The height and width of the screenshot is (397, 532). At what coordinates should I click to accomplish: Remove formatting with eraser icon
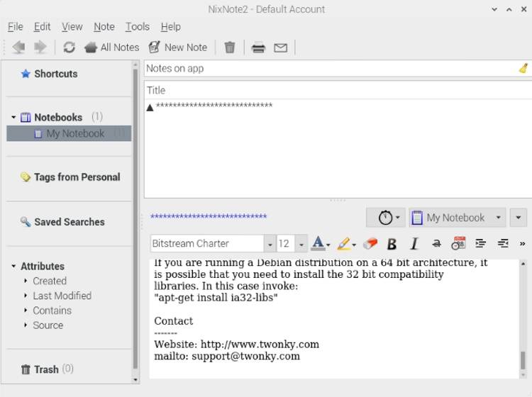coord(370,243)
